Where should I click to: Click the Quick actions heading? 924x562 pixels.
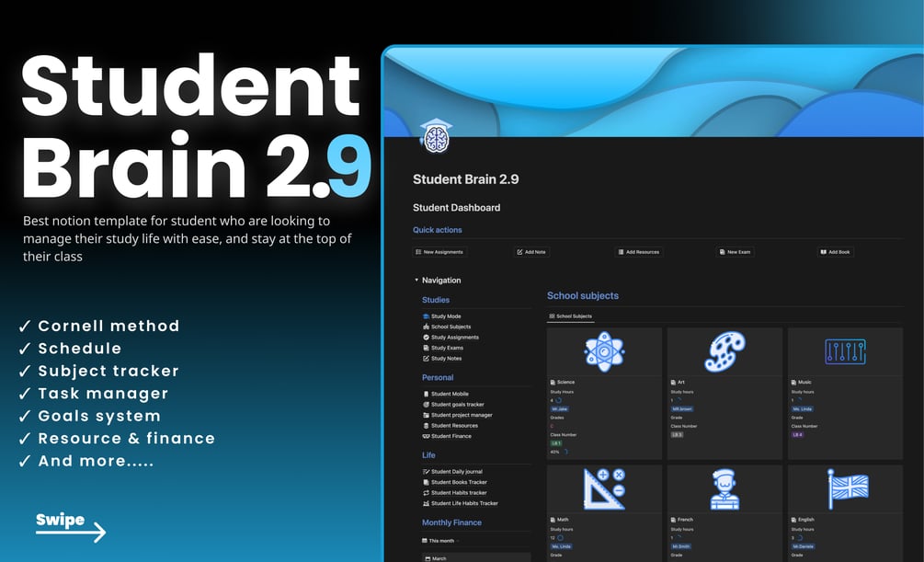[438, 230]
